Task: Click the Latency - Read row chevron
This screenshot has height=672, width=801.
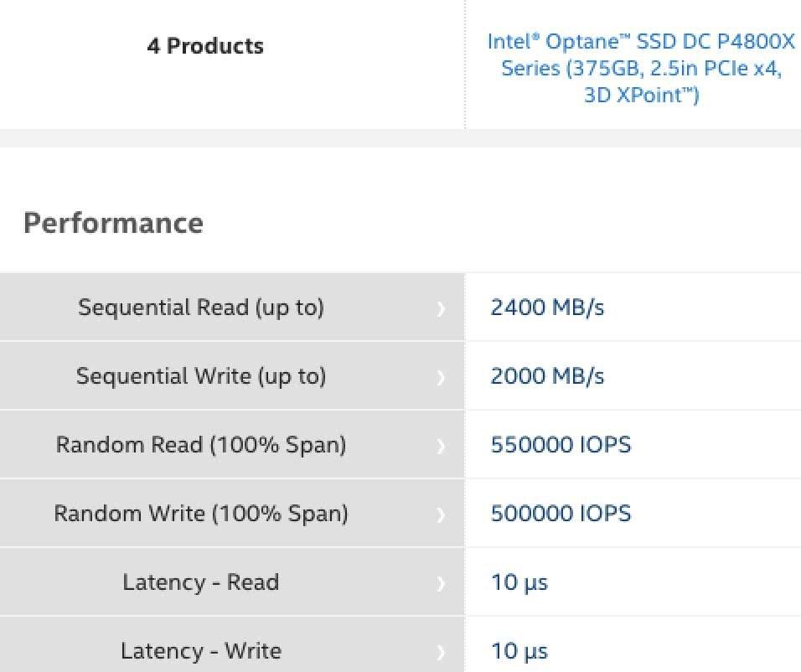Action: click(442, 583)
